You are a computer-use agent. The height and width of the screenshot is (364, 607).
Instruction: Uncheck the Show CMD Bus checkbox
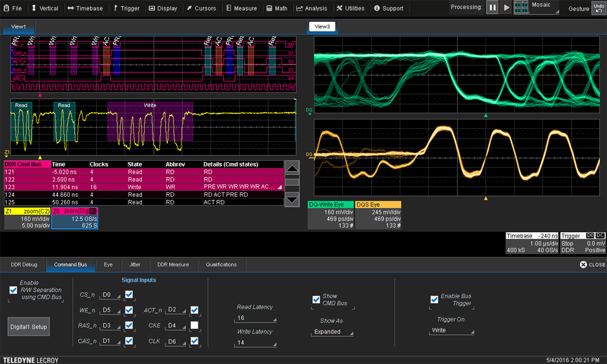coord(316,299)
